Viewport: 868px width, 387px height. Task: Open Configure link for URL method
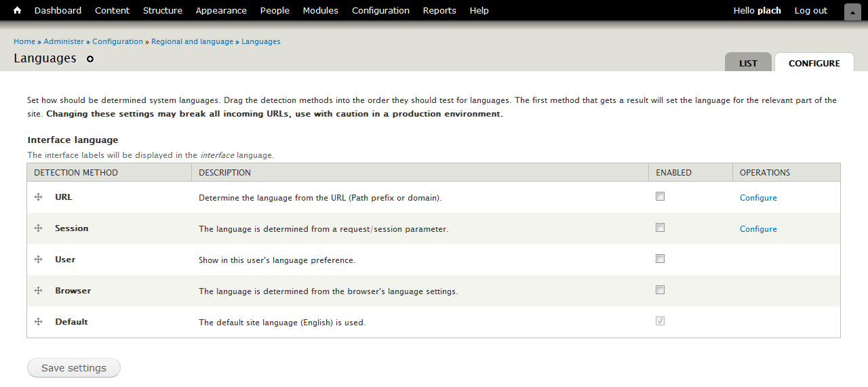[x=758, y=198]
